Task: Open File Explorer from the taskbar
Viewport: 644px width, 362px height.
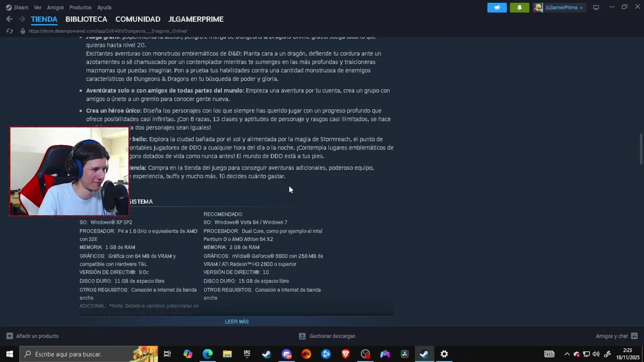Action: [x=227, y=354]
